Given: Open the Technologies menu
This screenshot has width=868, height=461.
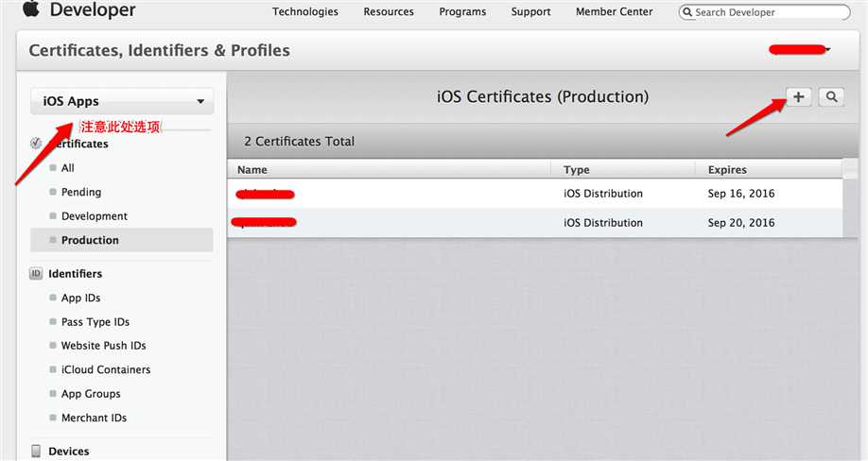Looking at the screenshot, I should point(305,11).
